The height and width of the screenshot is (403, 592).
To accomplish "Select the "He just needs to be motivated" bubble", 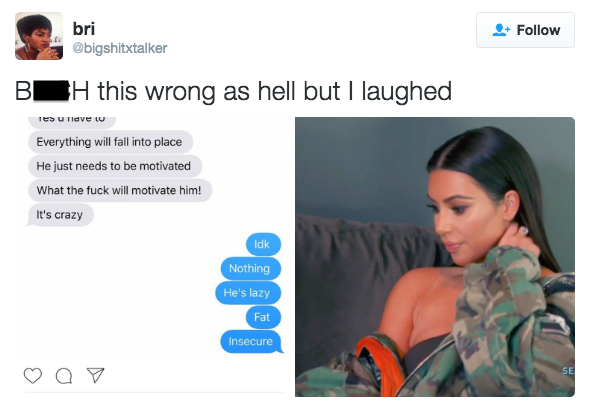I will [115, 166].
